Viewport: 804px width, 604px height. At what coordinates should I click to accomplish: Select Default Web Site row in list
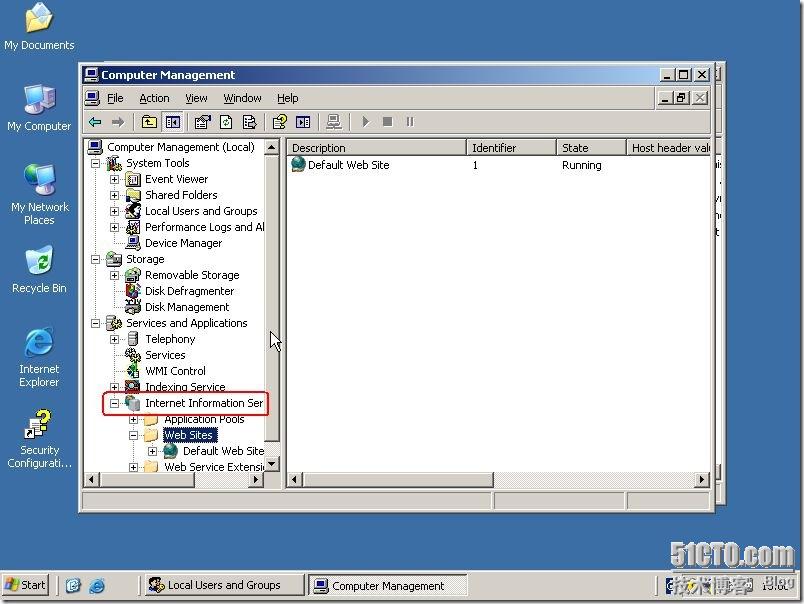[x=348, y=165]
